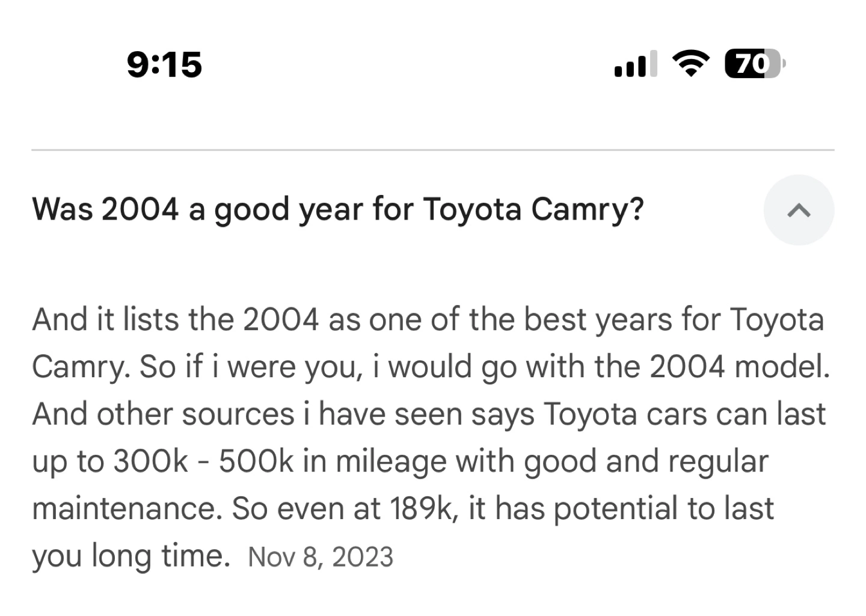This screenshot has height=616, width=866.
Task: Tap the 9:15 clock in status bar
Action: click(164, 64)
